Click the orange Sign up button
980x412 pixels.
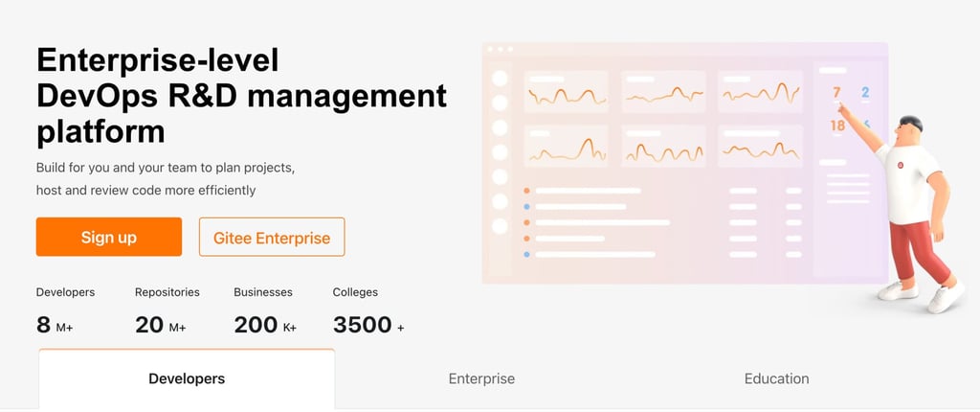(108, 237)
